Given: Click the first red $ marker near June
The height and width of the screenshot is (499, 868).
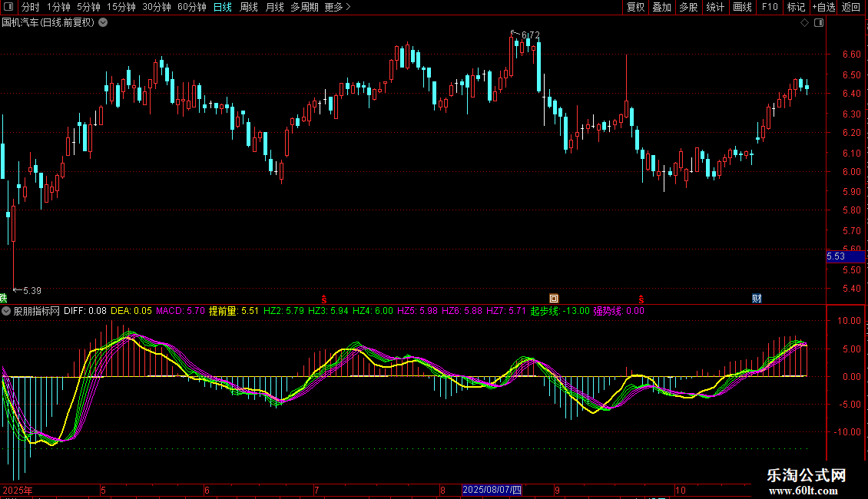Looking at the screenshot, I should coord(324,298).
